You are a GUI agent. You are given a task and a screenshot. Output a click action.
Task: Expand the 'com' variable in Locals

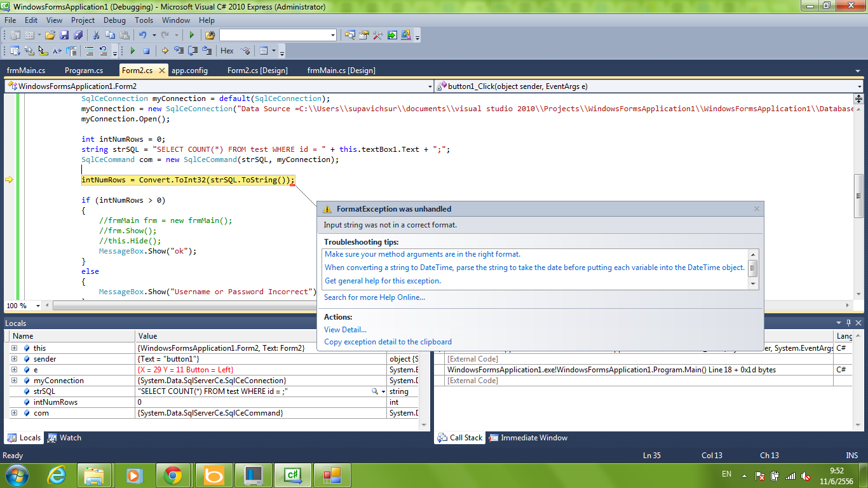tap(14, 413)
